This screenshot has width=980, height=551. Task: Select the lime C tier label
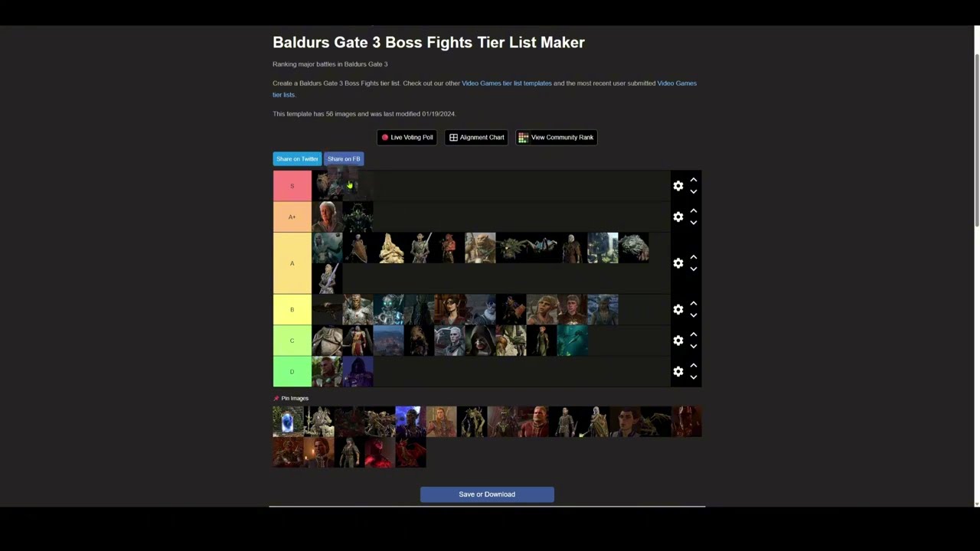click(x=292, y=341)
